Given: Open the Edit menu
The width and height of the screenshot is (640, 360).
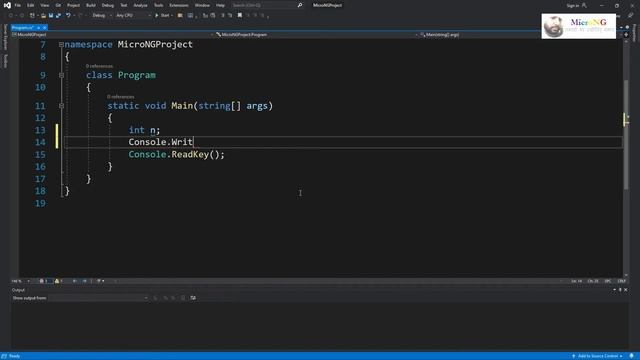Looking at the screenshot, I should pos(31,5).
